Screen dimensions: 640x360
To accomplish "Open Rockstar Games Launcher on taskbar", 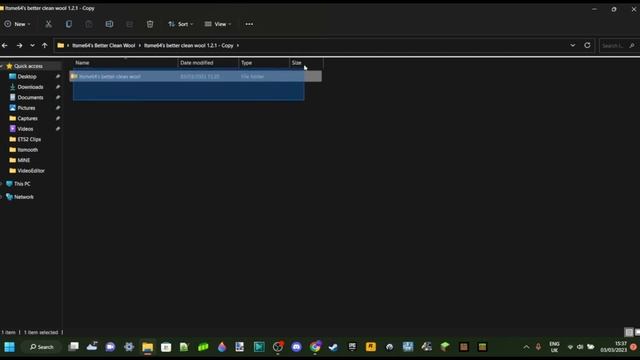I will tap(371, 347).
